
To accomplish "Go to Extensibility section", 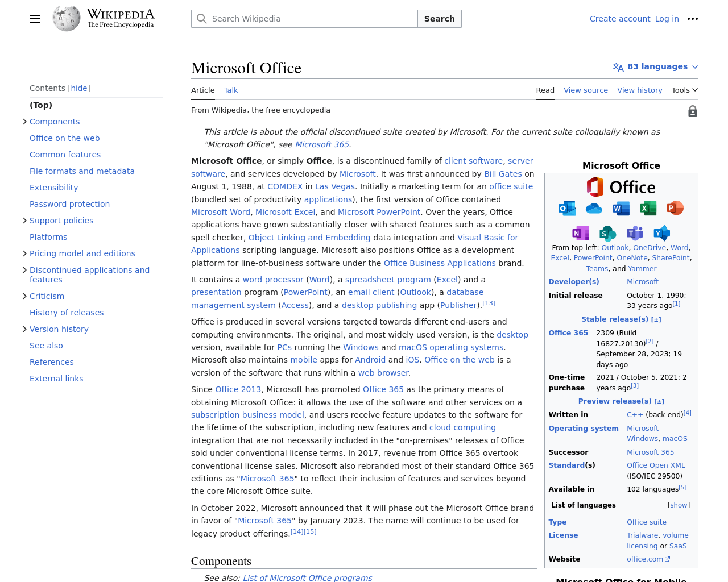I will 54,188.
